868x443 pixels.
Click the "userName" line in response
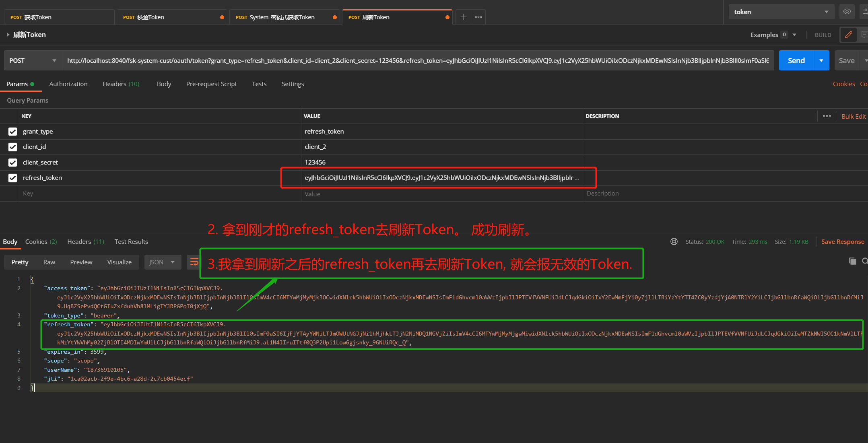87,370
